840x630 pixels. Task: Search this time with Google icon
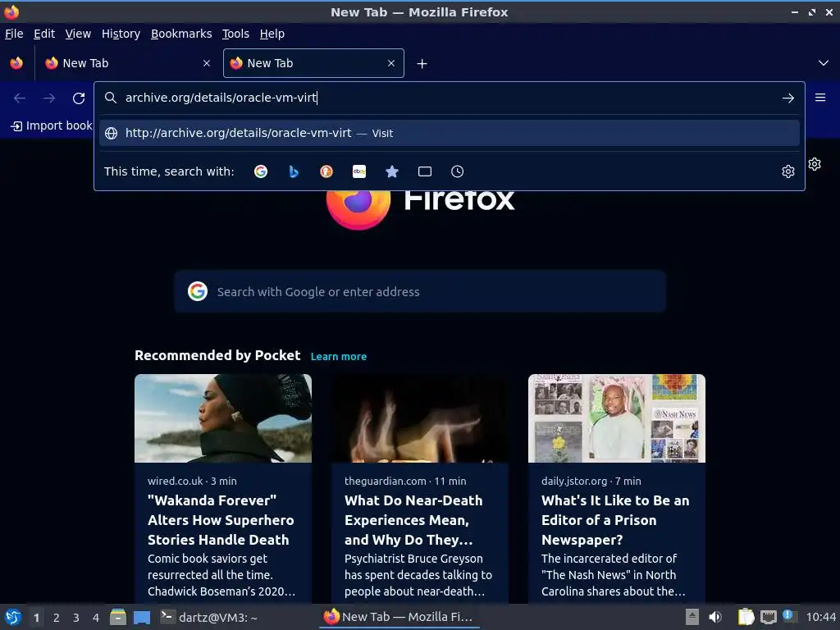coord(261,171)
